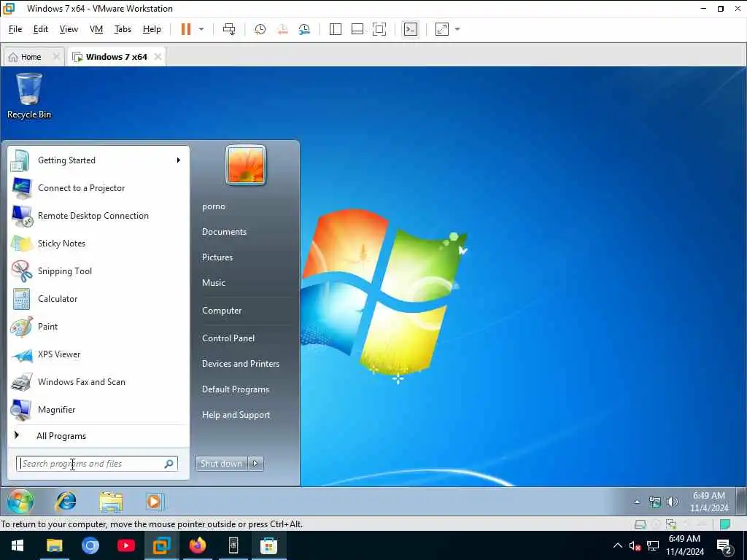
Task: Open Getting Started from Start menu
Action: [98, 160]
